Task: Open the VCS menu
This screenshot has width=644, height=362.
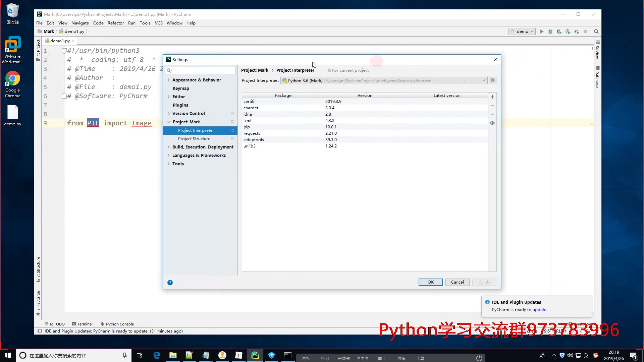Action: pos(159,23)
